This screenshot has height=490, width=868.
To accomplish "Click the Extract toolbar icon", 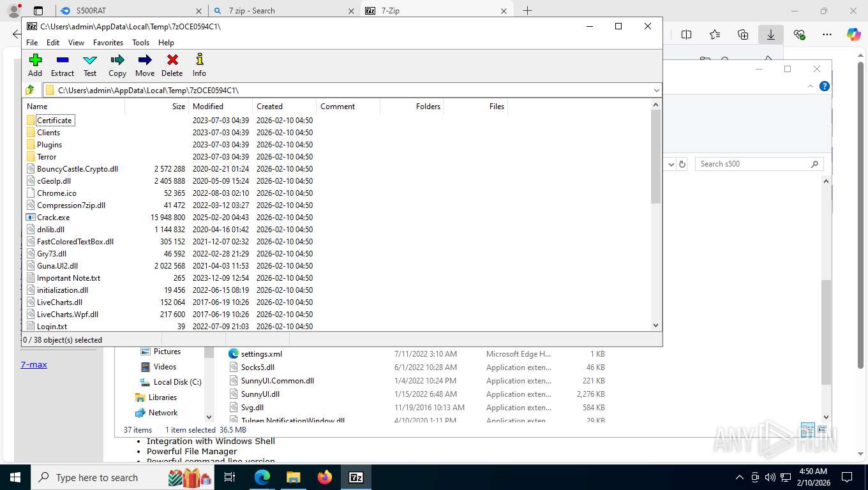I will (63, 65).
